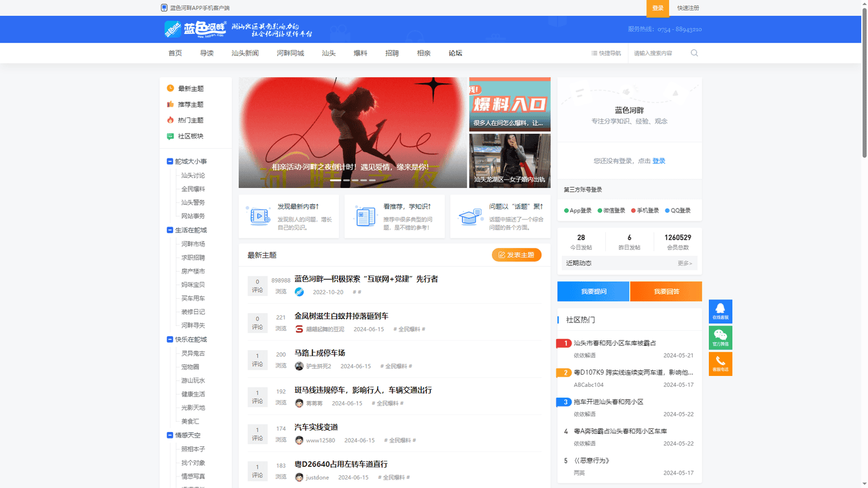The height and width of the screenshot is (488, 868).
Task: Open the 官方微信 WeChat floating icon
Action: pos(720,337)
